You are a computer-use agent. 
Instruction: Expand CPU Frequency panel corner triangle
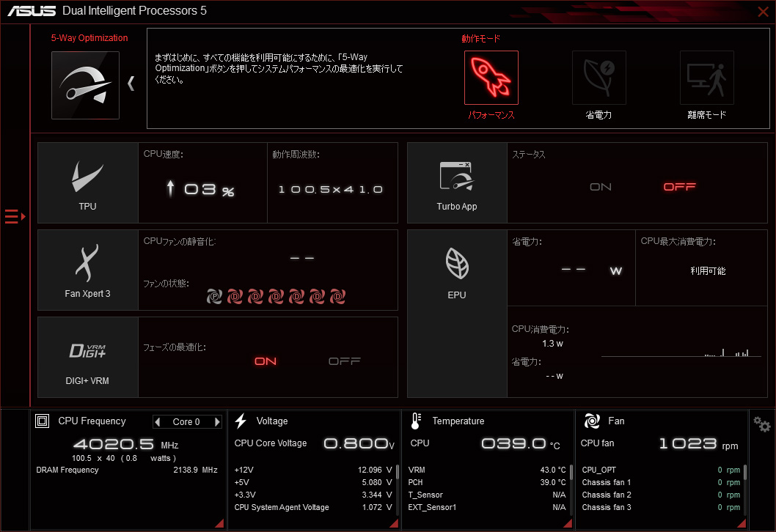[x=220, y=523]
